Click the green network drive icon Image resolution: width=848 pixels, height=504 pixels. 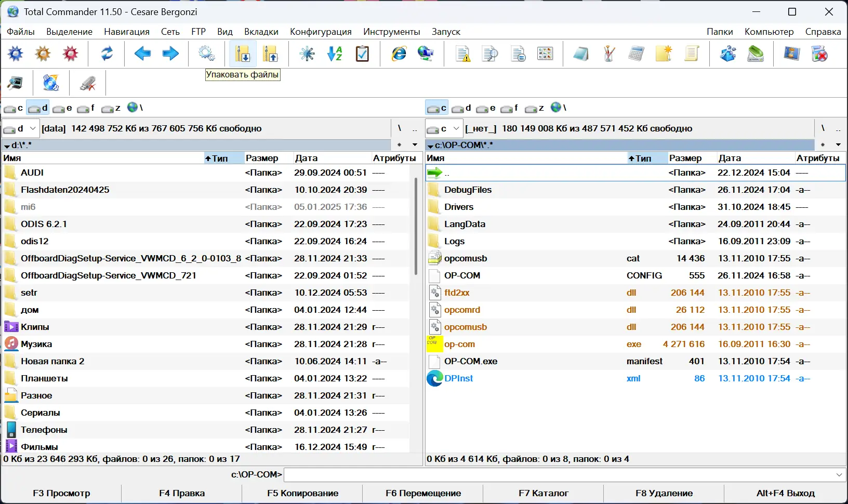756,54
